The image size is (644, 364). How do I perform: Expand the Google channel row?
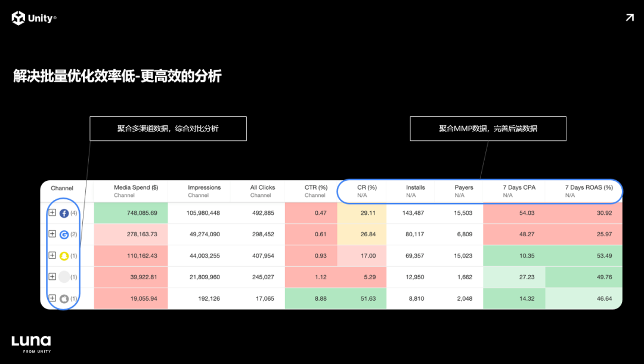click(x=52, y=234)
